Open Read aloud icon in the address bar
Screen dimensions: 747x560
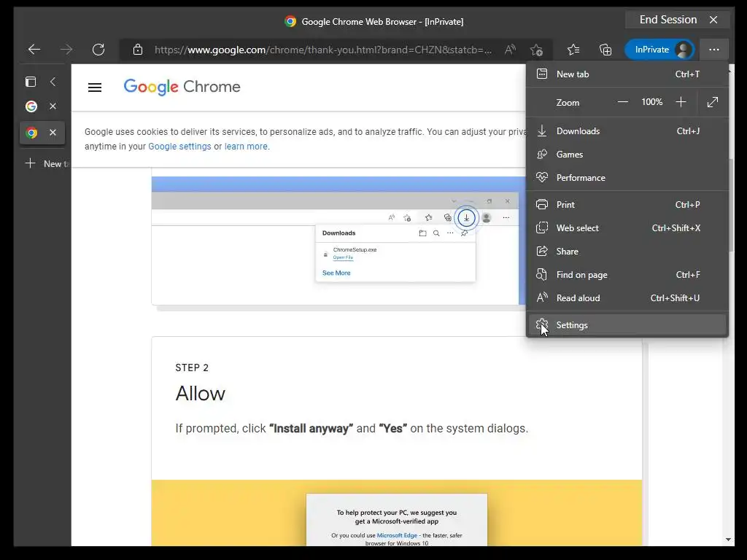510,49
